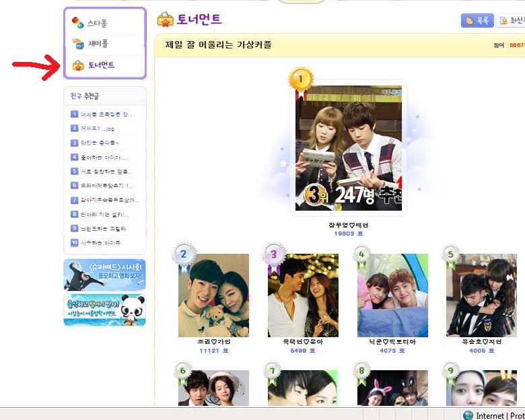Screen dimensions: 525x420
Task: Click the 토너먼트 header box icon
Action: (166, 19)
